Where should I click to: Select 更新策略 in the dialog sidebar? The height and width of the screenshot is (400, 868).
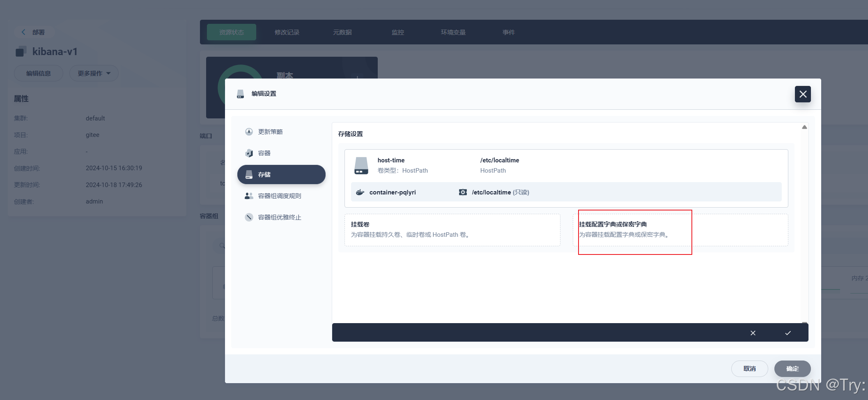point(281,132)
